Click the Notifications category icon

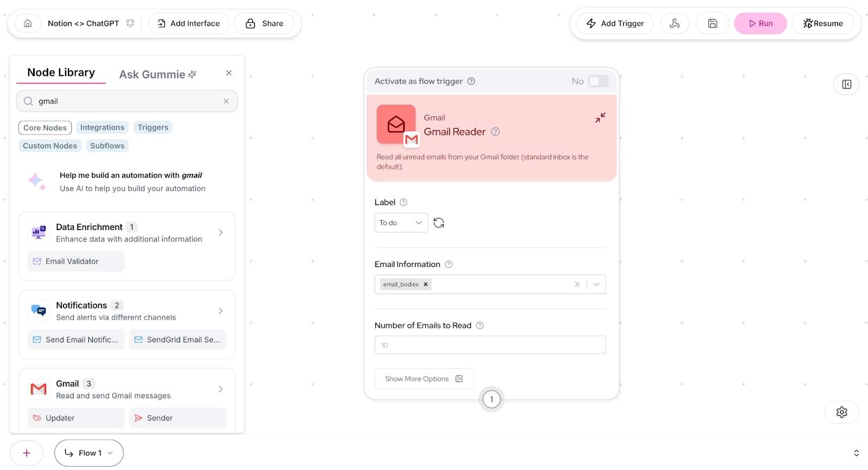(39, 310)
